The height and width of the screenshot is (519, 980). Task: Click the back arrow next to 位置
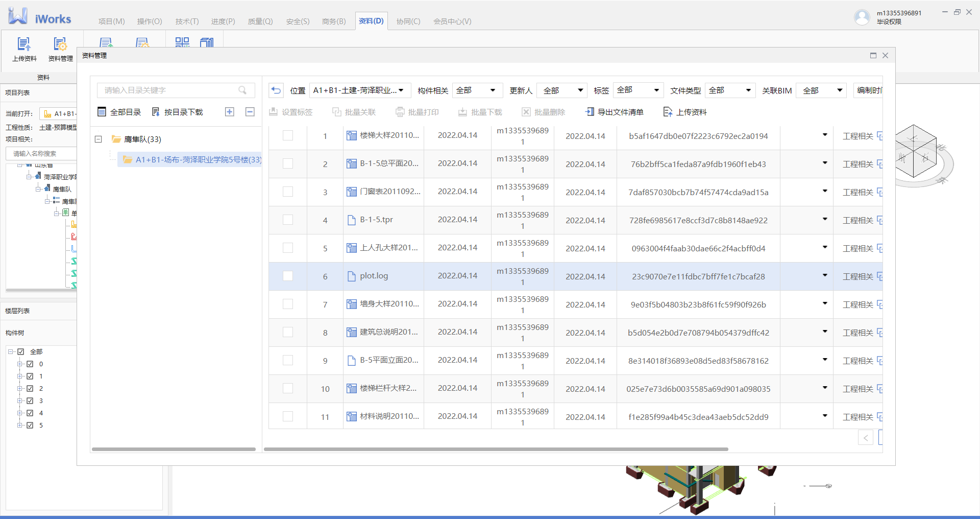click(276, 90)
